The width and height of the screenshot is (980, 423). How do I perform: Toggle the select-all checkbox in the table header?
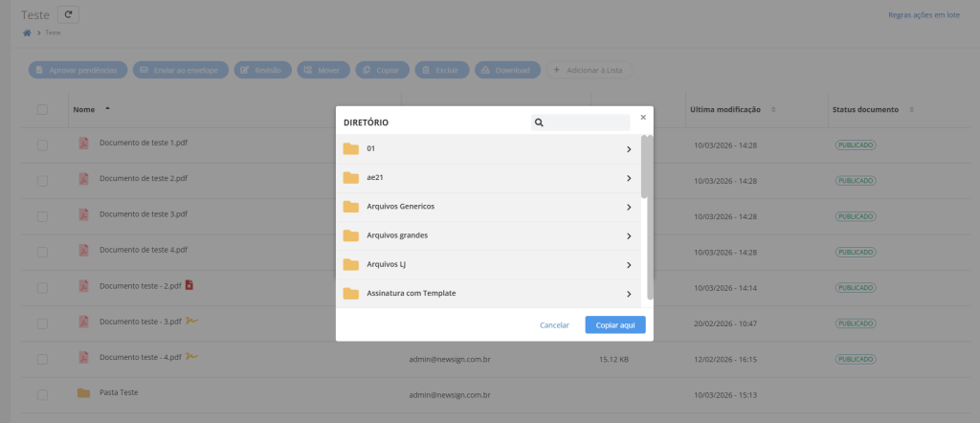pyautogui.click(x=42, y=110)
